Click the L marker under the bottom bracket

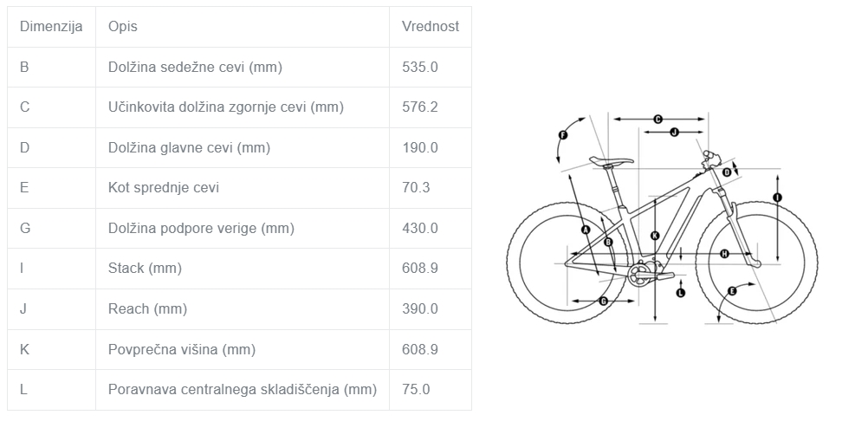tap(681, 293)
